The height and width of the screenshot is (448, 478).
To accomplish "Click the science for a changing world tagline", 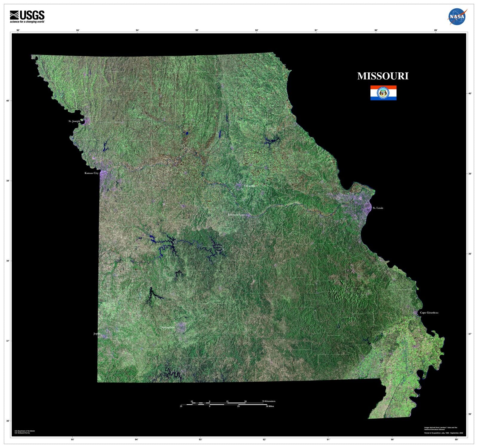I will [x=27, y=22].
